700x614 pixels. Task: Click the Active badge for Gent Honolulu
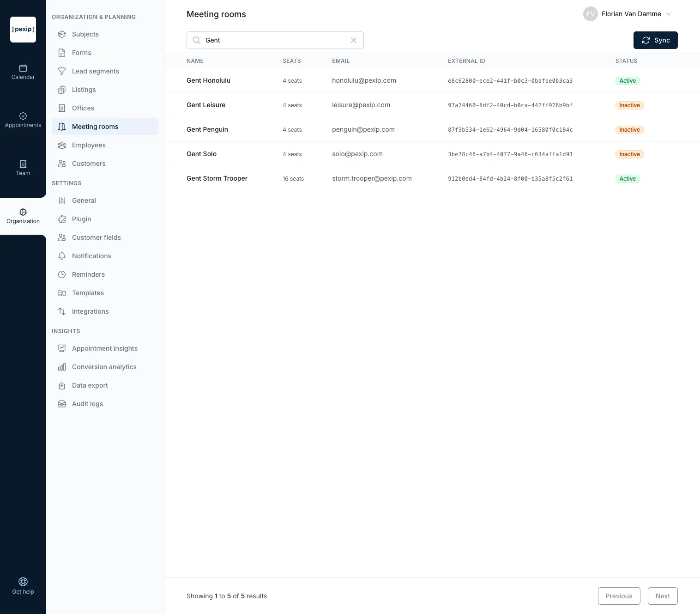click(x=628, y=81)
